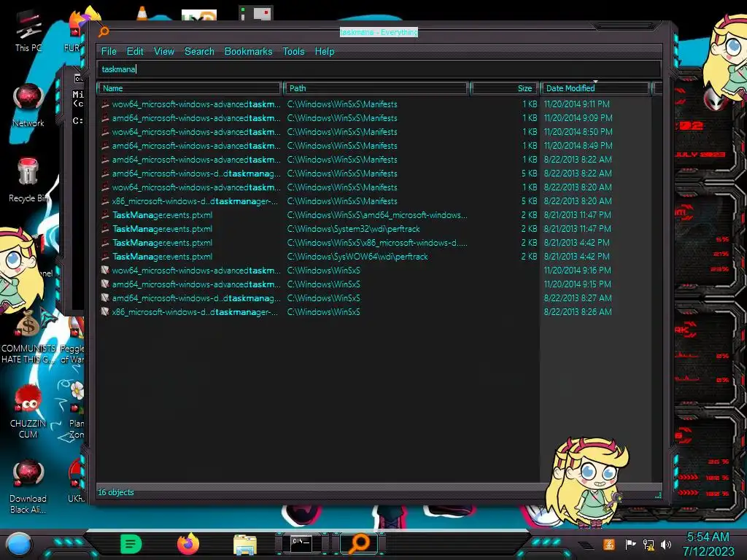Select TaskManager.events.ptxml in WinSxS\amd64_microsoft-windows path

click(x=163, y=215)
